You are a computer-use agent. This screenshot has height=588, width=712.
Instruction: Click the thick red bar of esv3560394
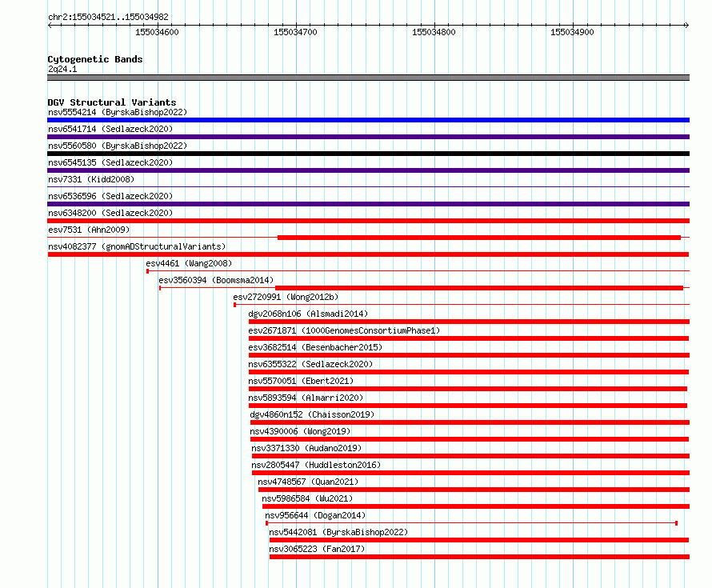[x=479, y=288]
